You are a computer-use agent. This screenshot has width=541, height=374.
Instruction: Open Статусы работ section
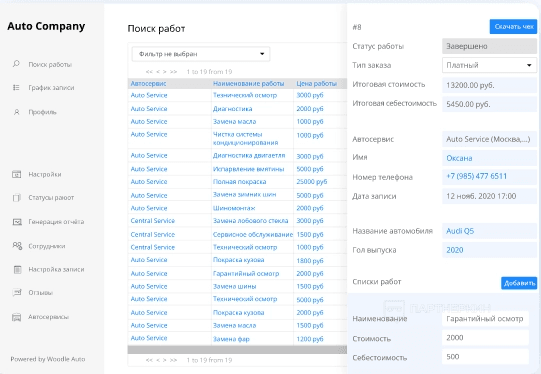coord(51,198)
